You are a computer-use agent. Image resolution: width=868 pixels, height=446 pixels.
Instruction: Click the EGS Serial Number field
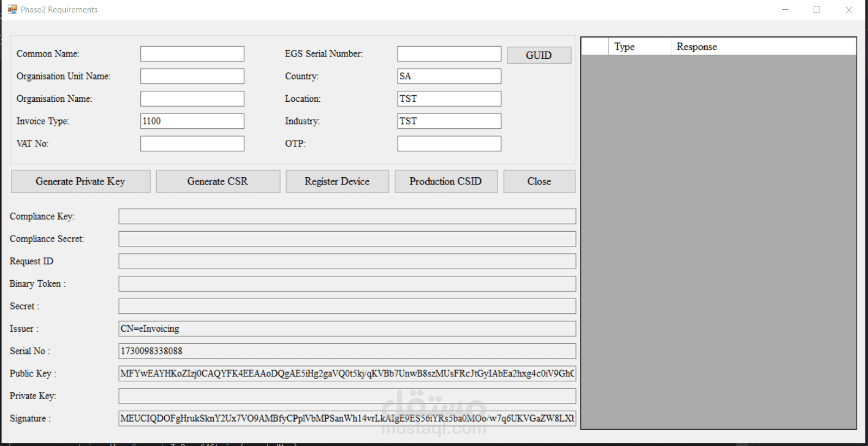tap(449, 54)
